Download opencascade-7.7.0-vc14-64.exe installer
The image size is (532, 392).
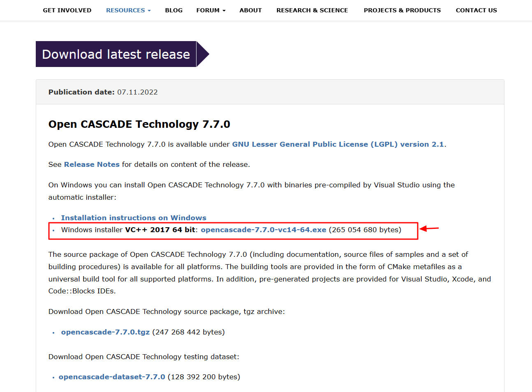pos(264,230)
